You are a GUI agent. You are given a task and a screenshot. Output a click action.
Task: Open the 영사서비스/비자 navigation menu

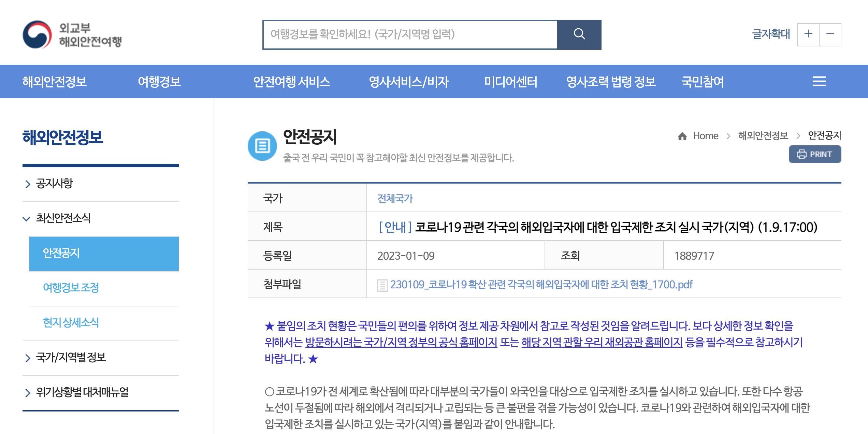point(408,82)
